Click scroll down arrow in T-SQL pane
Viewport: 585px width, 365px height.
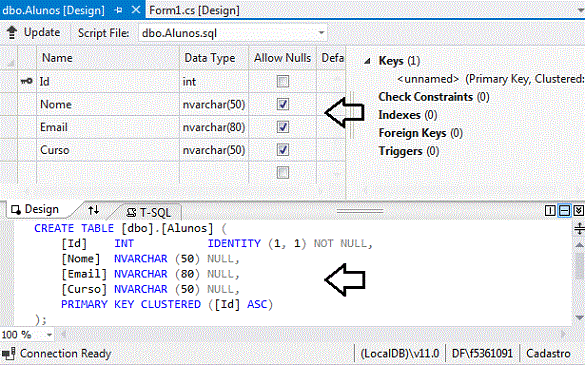(579, 318)
